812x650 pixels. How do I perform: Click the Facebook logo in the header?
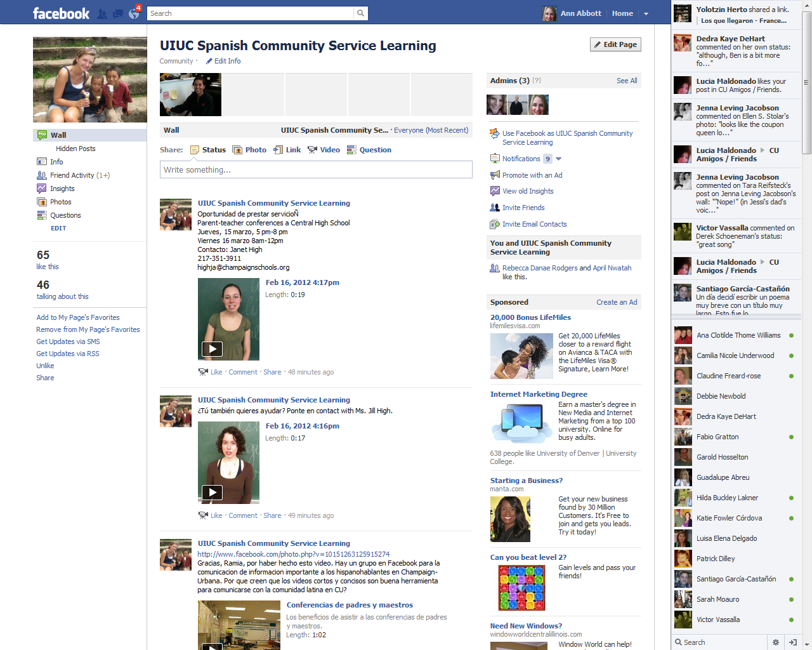click(x=61, y=13)
